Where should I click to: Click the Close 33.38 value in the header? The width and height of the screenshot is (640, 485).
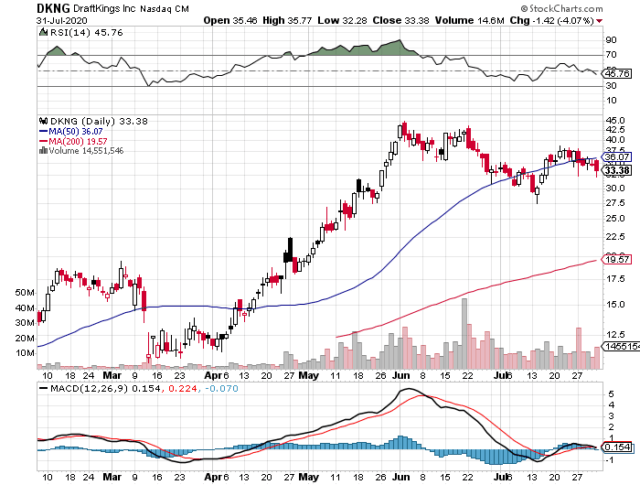(400, 20)
